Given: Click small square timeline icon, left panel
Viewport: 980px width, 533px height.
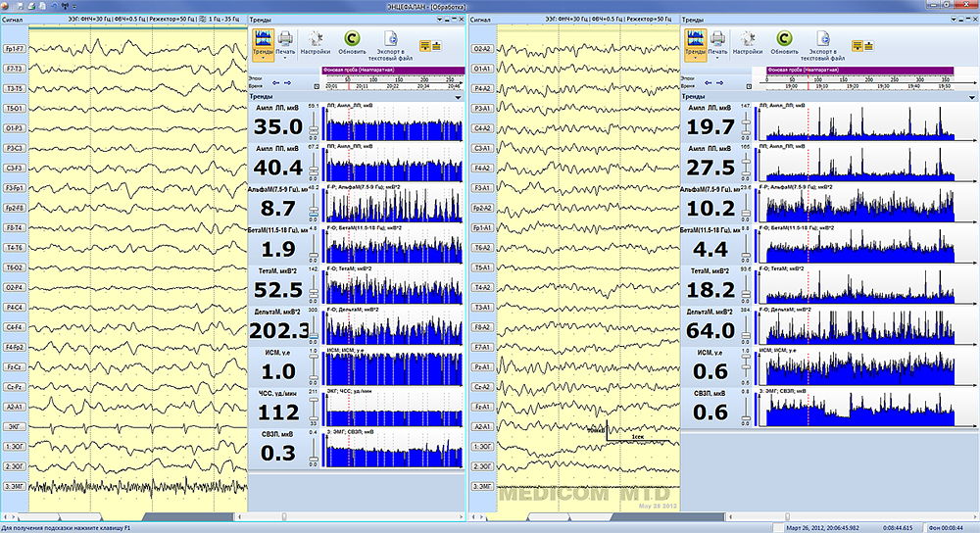Looking at the screenshot, I should [x=317, y=86].
